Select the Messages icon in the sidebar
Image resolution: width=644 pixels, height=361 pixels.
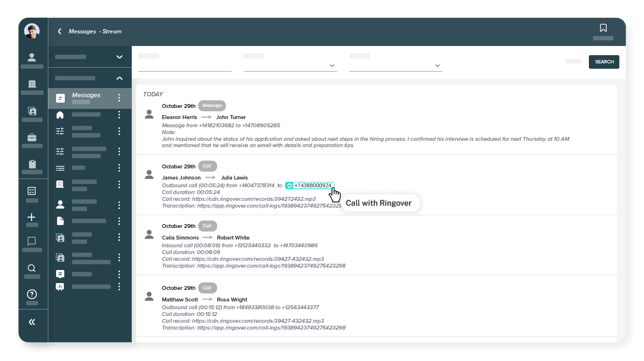pyautogui.click(x=60, y=98)
